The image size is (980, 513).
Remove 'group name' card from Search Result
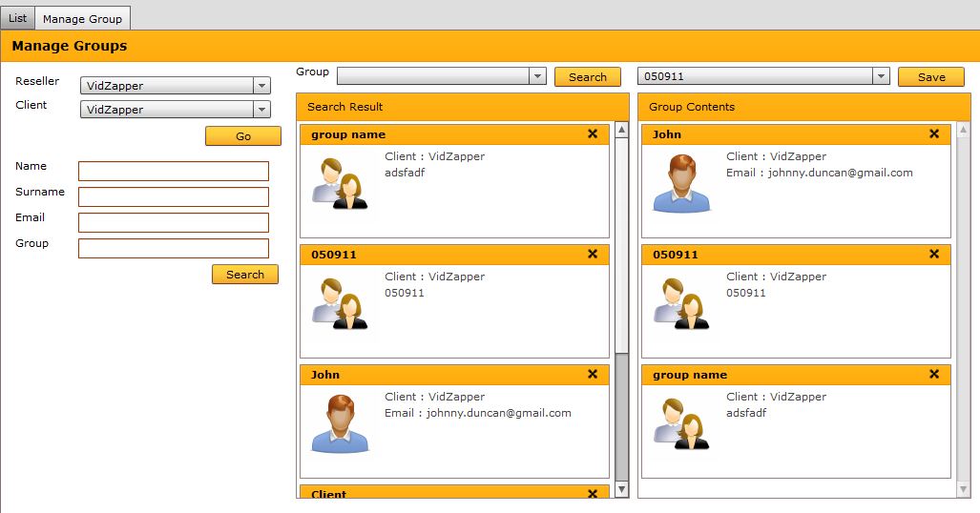[593, 133]
